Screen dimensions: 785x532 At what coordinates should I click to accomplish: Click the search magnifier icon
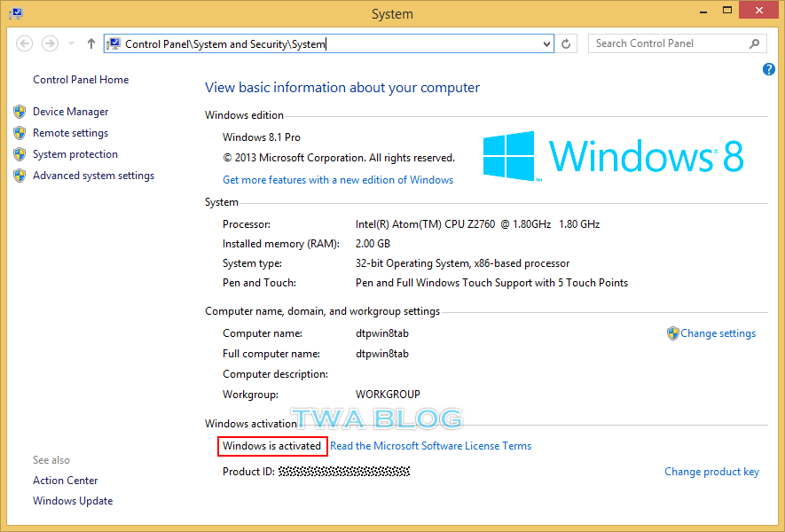[x=754, y=43]
